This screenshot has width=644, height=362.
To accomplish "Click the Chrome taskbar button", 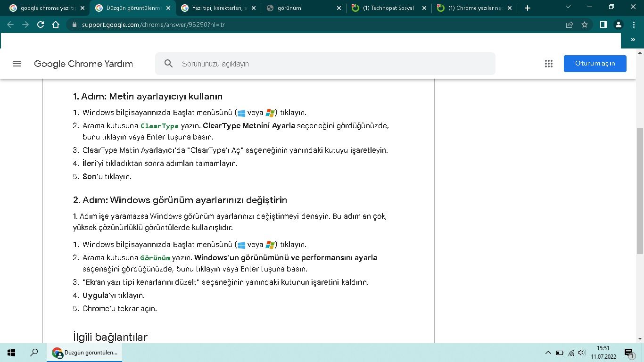I will point(84,353).
